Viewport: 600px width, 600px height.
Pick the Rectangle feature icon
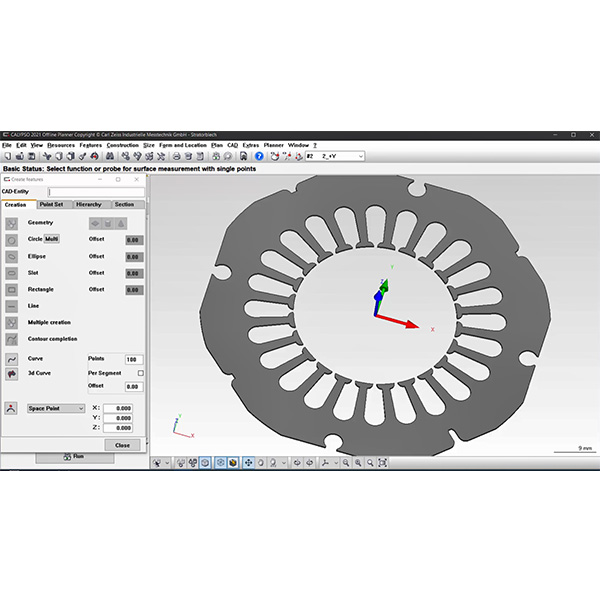coord(11,290)
